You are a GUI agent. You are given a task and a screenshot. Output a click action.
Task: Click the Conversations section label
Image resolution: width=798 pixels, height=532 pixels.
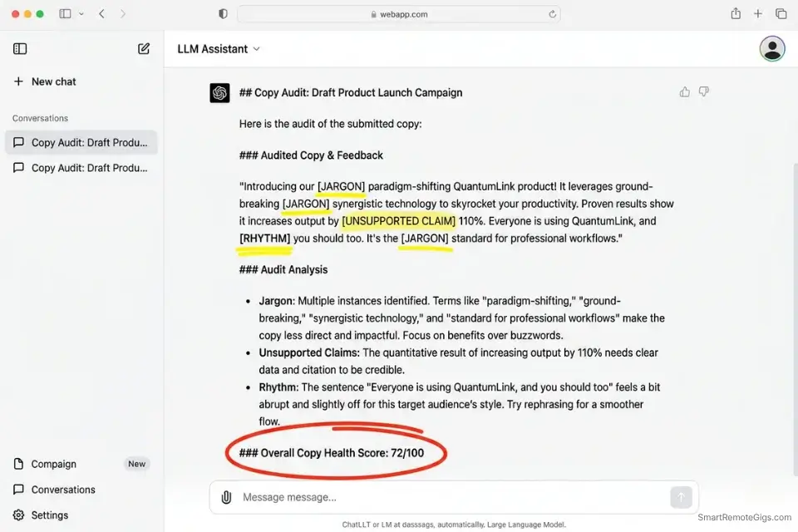tap(40, 118)
